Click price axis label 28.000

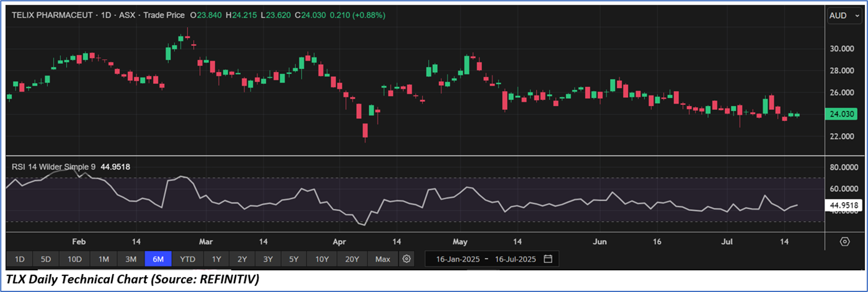(x=842, y=71)
